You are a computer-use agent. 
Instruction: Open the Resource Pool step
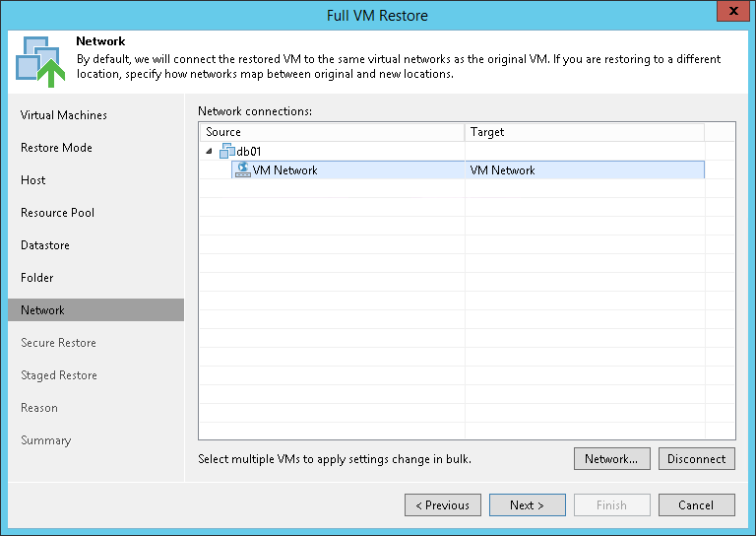coord(57,213)
